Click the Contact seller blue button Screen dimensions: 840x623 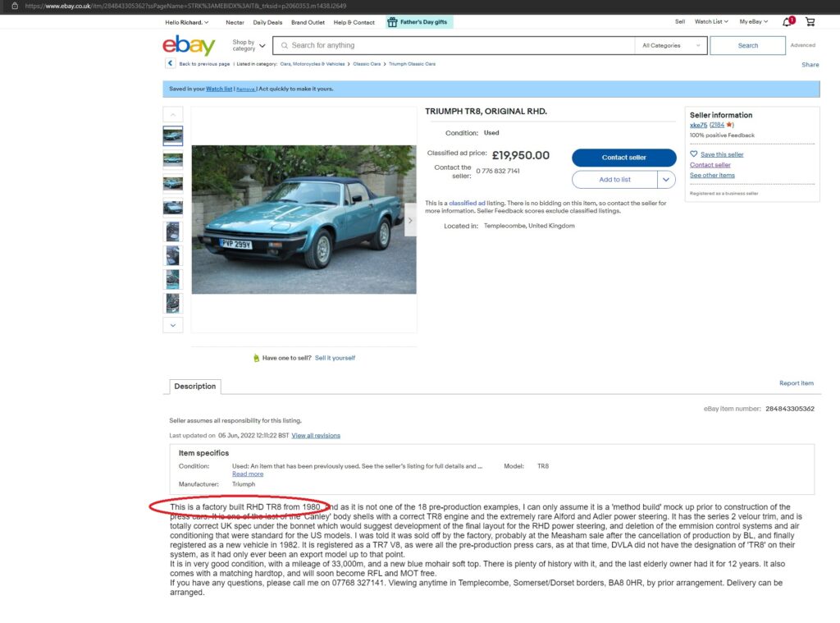[624, 158]
